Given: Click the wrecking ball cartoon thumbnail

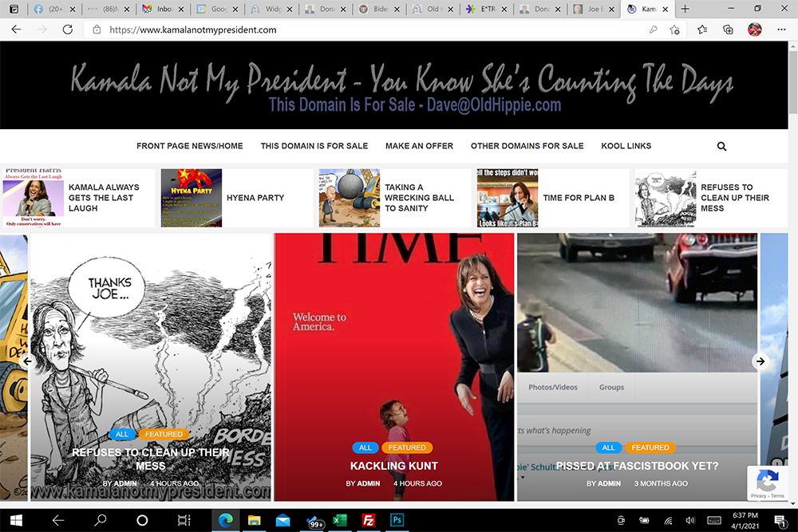Looking at the screenshot, I should (x=350, y=198).
